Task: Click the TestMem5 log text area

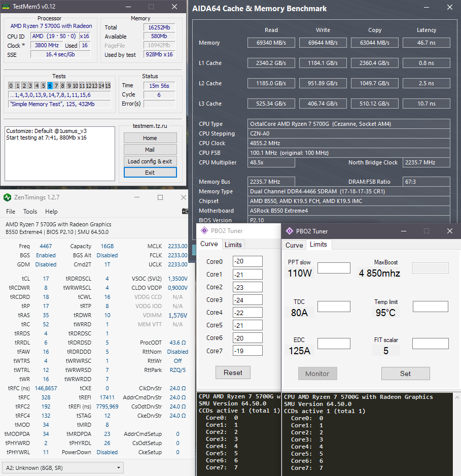Action: 60,154
